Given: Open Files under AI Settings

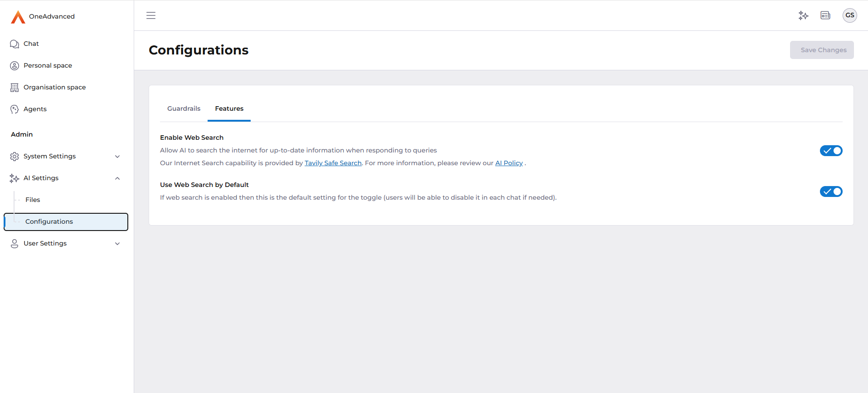Looking at the screenshot, I should tap(33, 200).
